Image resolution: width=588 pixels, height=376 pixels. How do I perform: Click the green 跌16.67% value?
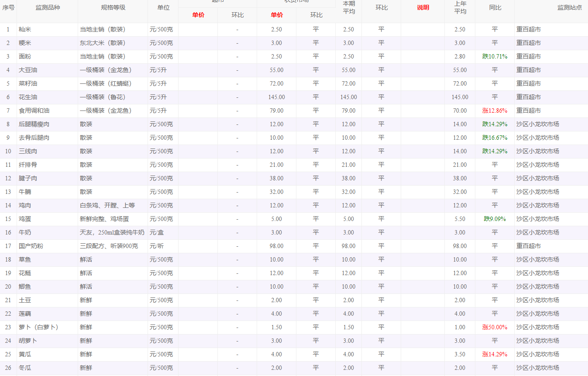click(x=495, y=138)
